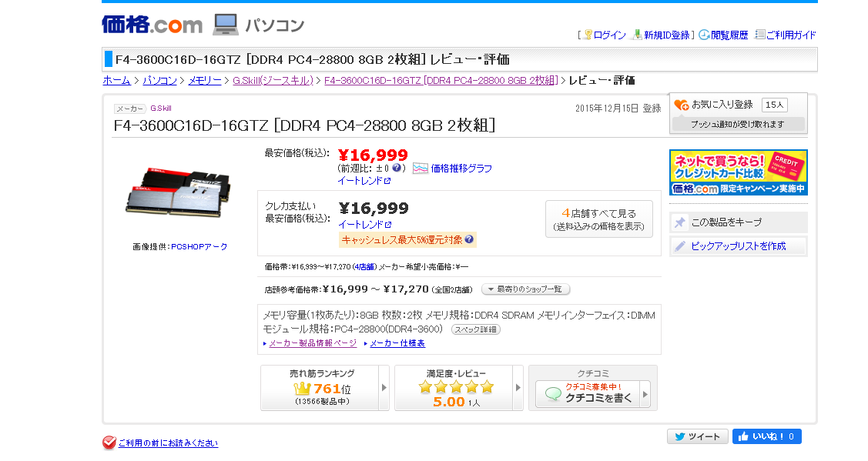The width and height of the screenshot is (868, 461).
Task: Open 売れ筋ランキング 761位 panel
Action: (320, 388)
